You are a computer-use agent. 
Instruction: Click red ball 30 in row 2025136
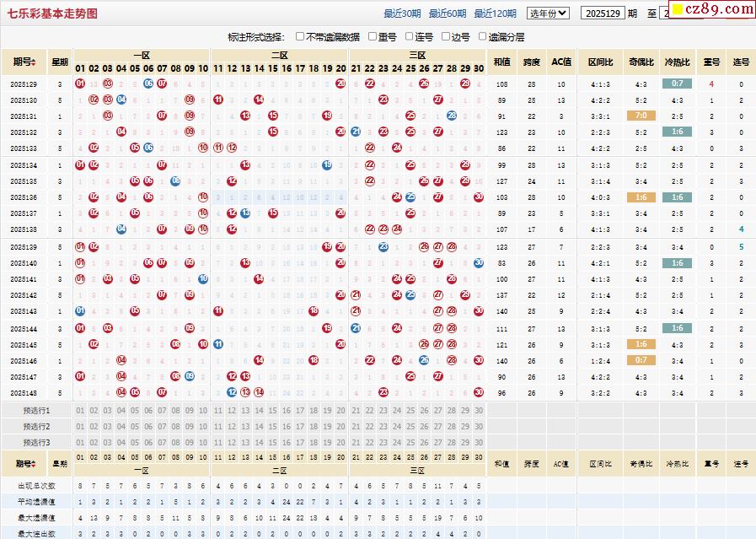(479, 197)
